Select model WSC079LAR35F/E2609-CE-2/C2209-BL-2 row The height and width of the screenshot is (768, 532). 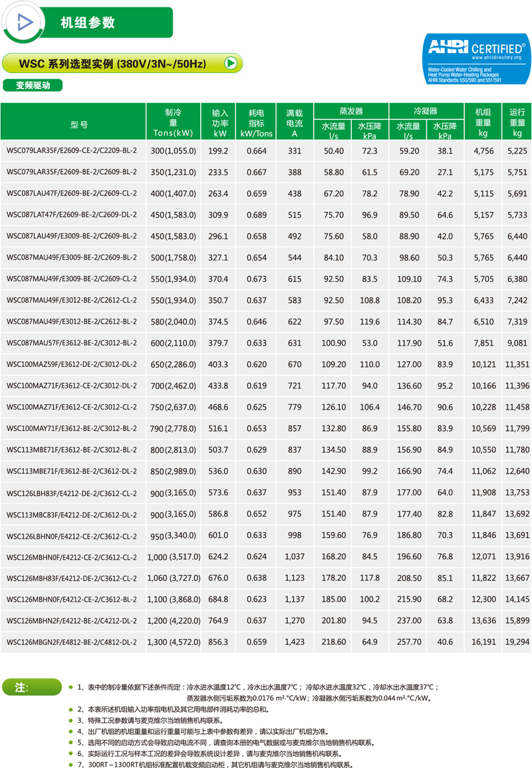click(72, 151)
